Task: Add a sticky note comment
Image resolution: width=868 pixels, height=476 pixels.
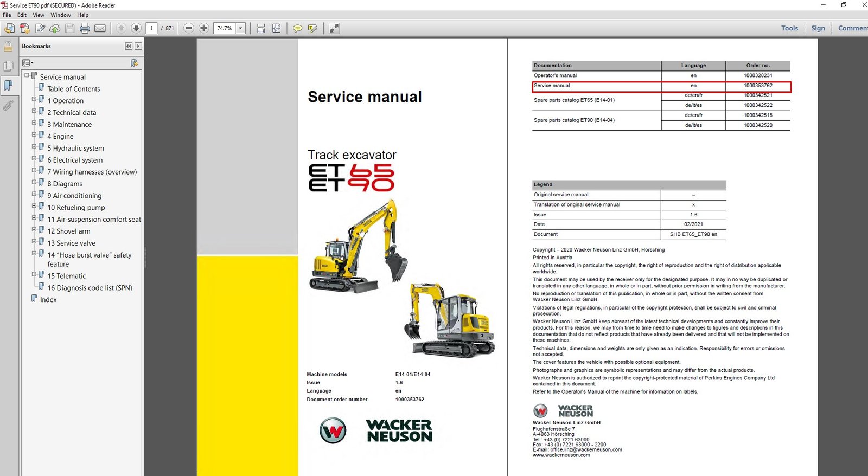Action: click(x=297, y=28)
